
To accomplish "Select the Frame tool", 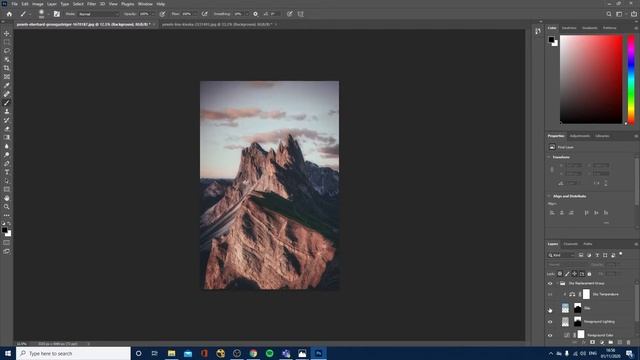I will coord(7,77).
